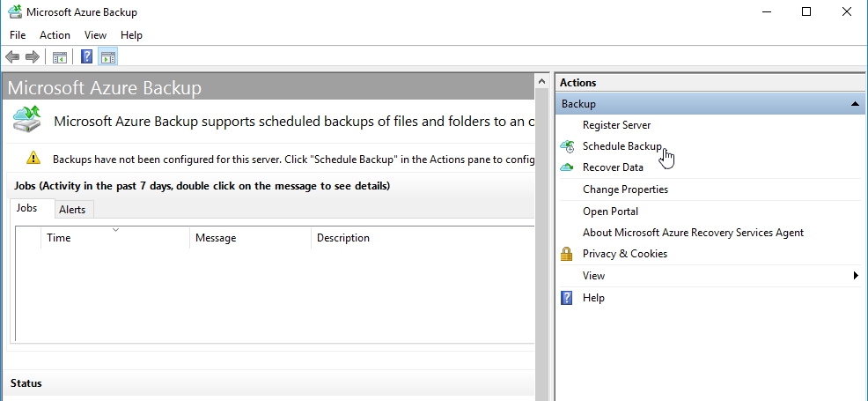Choose Change Properties action
Screen dimensions: 868x401
[625, 189]
